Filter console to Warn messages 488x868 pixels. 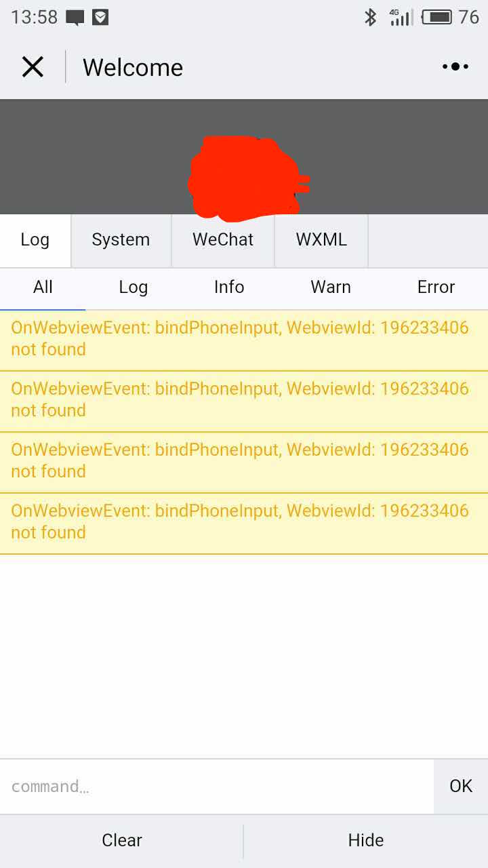331,288
